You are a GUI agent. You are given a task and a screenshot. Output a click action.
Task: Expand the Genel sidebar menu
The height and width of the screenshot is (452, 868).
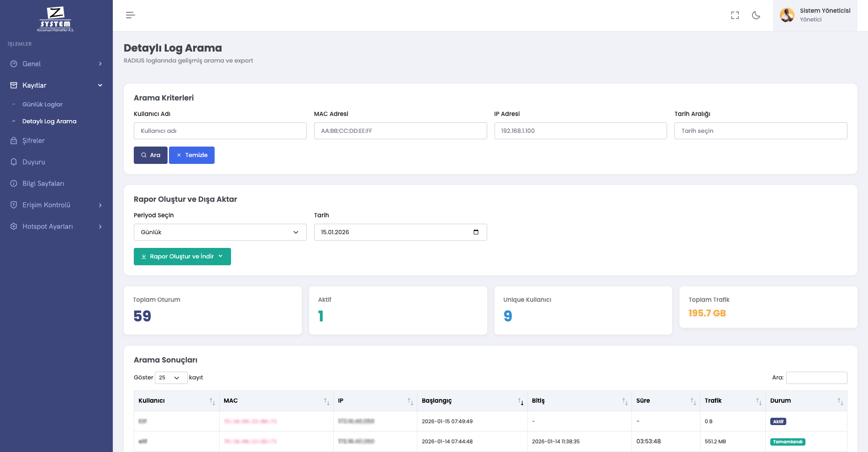56,64
